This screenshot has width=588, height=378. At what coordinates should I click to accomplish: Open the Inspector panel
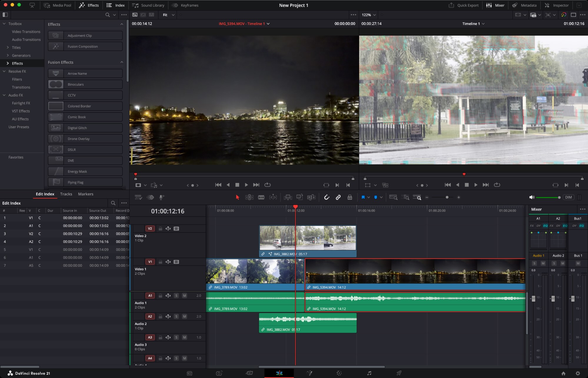[557, 5]
